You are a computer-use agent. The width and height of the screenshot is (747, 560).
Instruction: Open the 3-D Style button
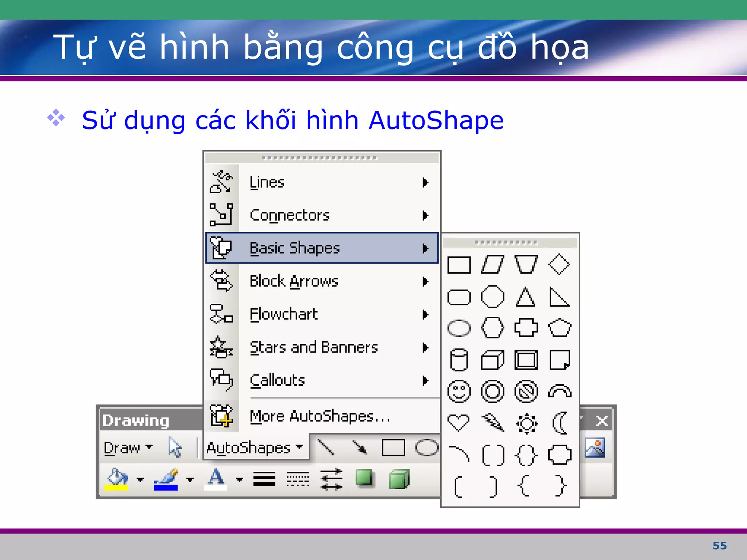click(x=399, y=479)
